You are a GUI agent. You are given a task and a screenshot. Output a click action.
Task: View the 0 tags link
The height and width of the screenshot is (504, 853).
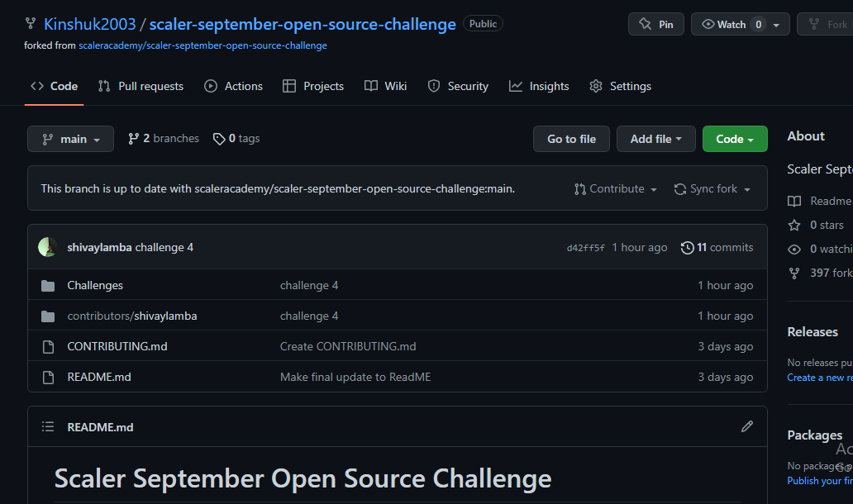[x=236, y=139]
